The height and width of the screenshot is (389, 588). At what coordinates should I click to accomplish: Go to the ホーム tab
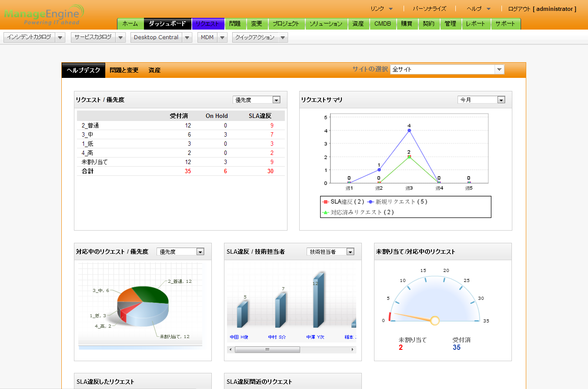(x=130, y=24)
